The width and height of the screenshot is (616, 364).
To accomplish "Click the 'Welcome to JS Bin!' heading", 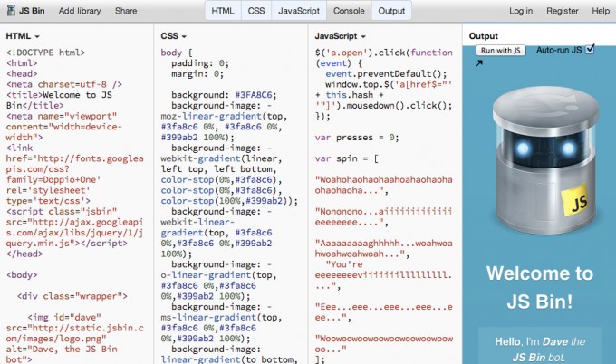I will [x=539, y=287].
